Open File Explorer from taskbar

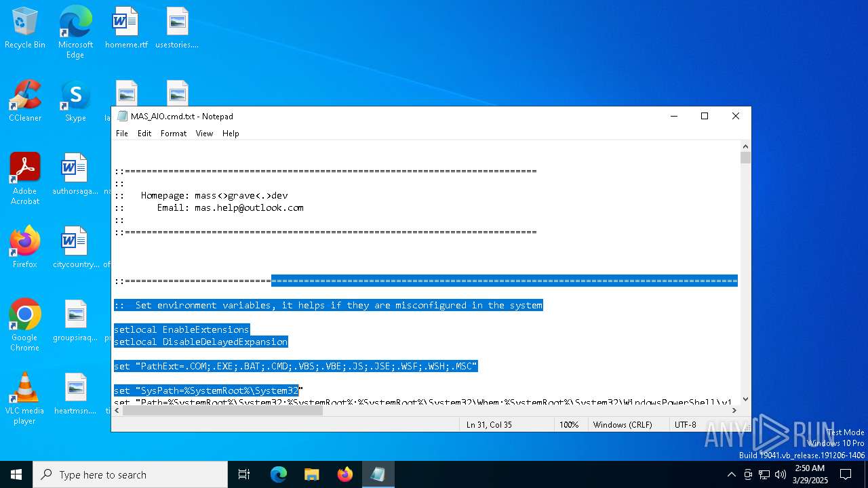click(312, 474)
